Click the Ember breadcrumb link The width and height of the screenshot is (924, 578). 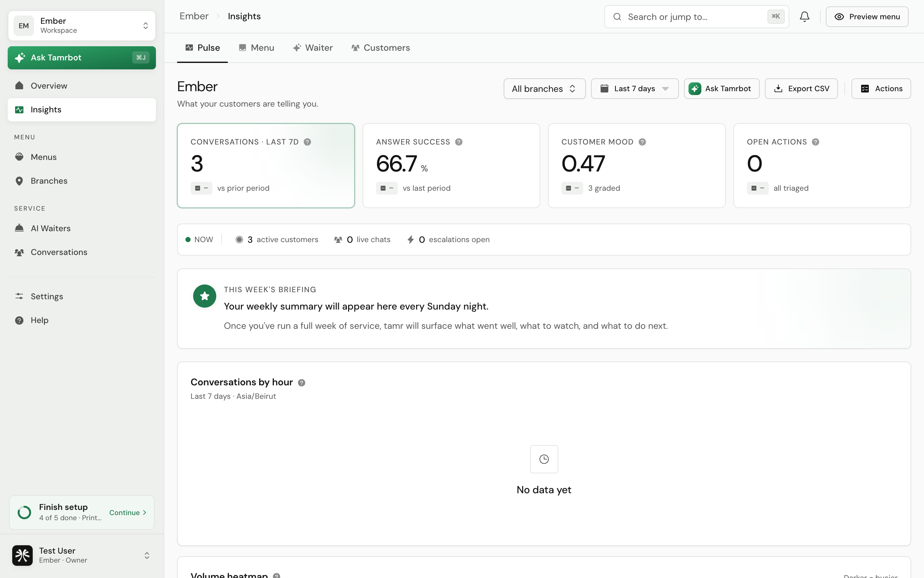(194, 16)
